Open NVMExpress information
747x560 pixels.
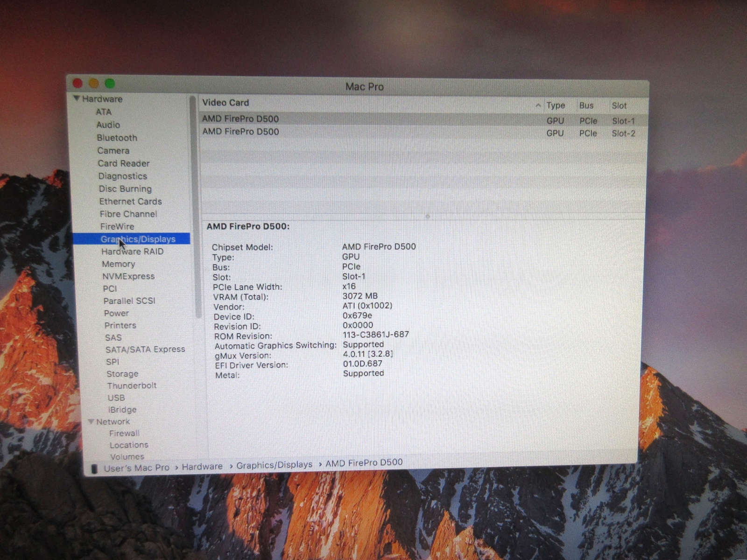[128, 276]
